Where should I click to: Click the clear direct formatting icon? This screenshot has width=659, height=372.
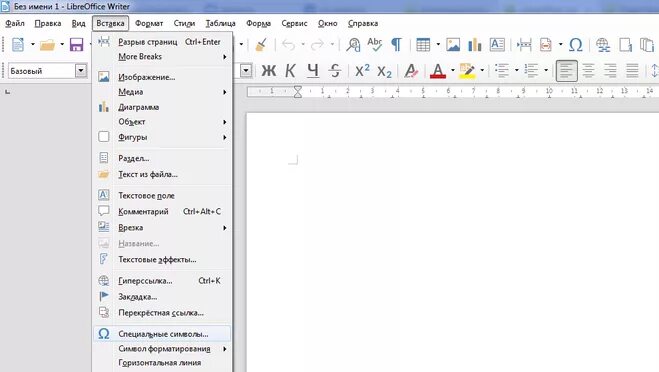[x=411, y=71]
